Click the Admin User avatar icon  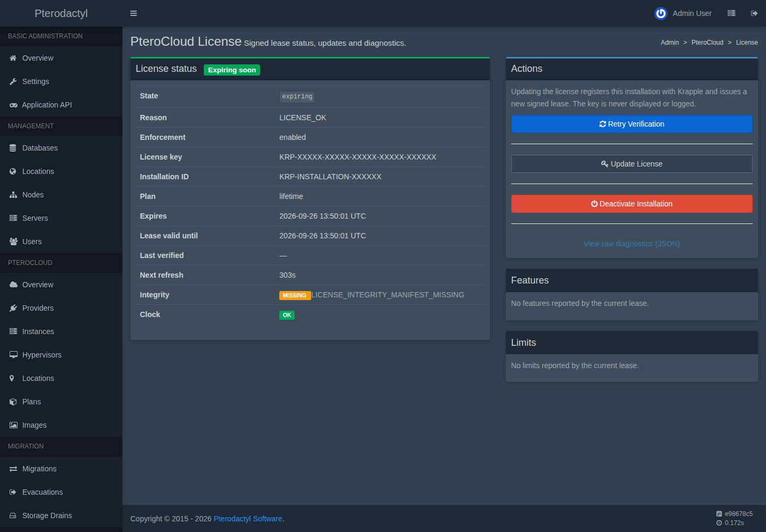point(661,13)
